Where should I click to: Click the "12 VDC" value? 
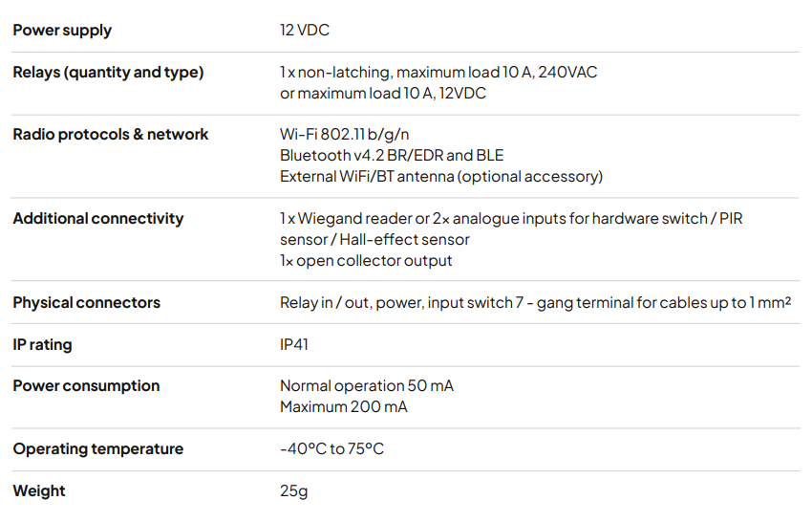pyautogui.click(x=305, y=31)
